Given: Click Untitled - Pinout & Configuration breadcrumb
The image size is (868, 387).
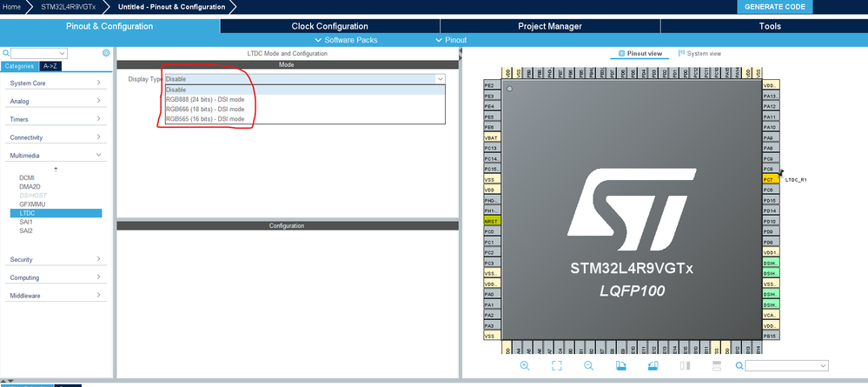Looking at the screenshot, I should pos(172,7).
